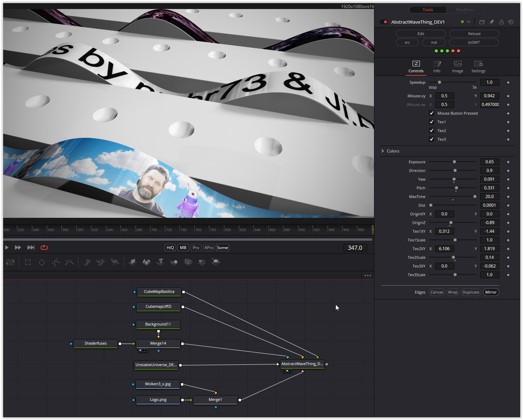
Task: Add a Shape 3D node from toolbar
Action: point(146,262)
